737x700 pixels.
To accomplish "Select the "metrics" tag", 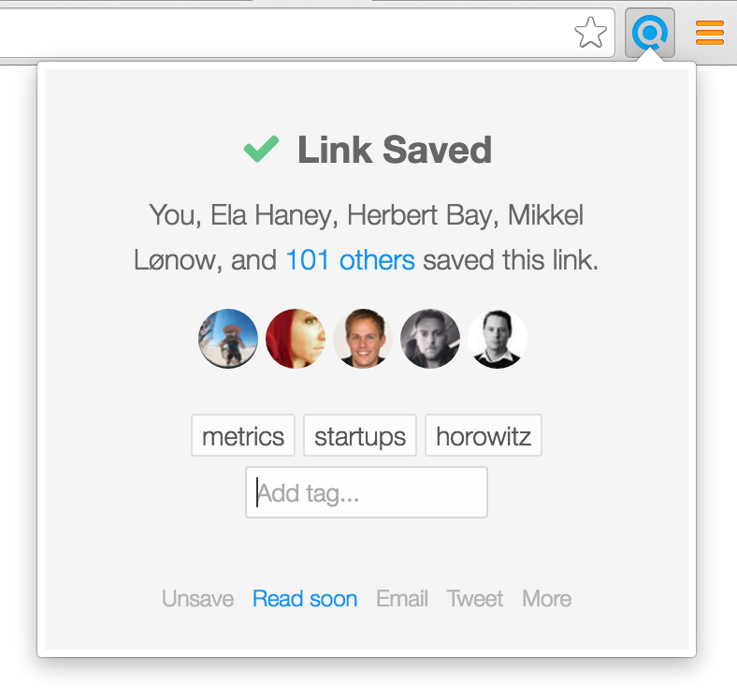I will point(243,436).
